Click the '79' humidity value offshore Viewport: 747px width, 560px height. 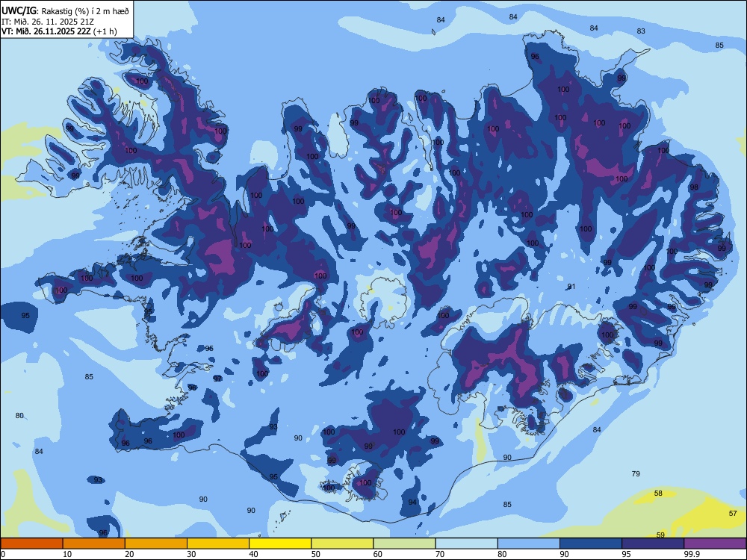[x=636, y=474]
